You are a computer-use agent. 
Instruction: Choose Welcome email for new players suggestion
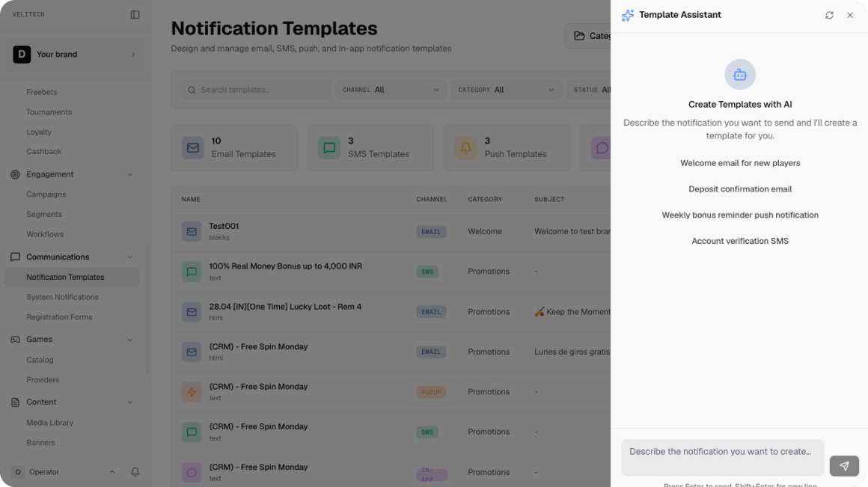point(740,163)
